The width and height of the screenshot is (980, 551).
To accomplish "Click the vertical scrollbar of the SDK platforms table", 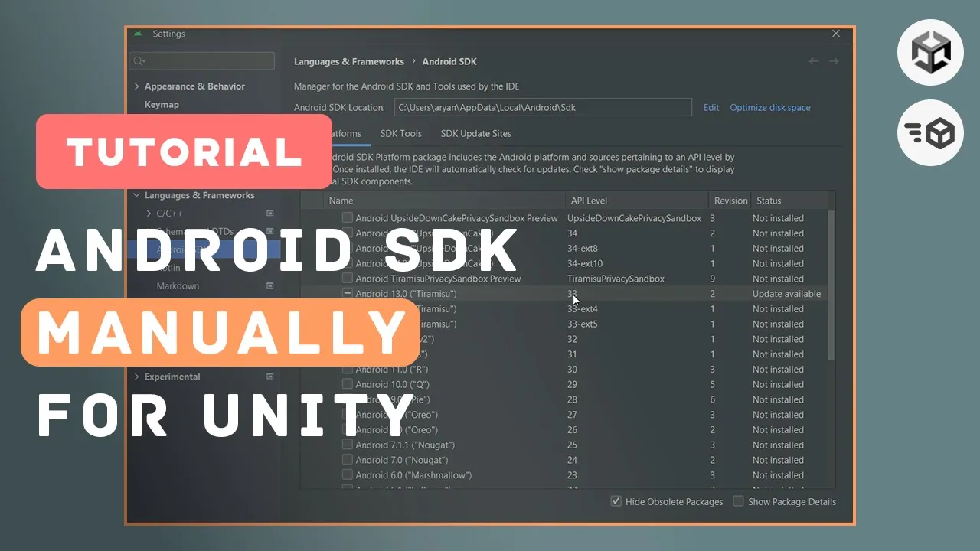I will click(x=832, y=285).
